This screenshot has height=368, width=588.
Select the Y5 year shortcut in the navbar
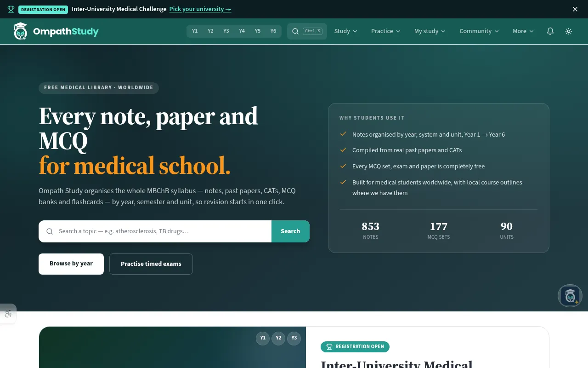pyautogui.click(x=258, y=31)
